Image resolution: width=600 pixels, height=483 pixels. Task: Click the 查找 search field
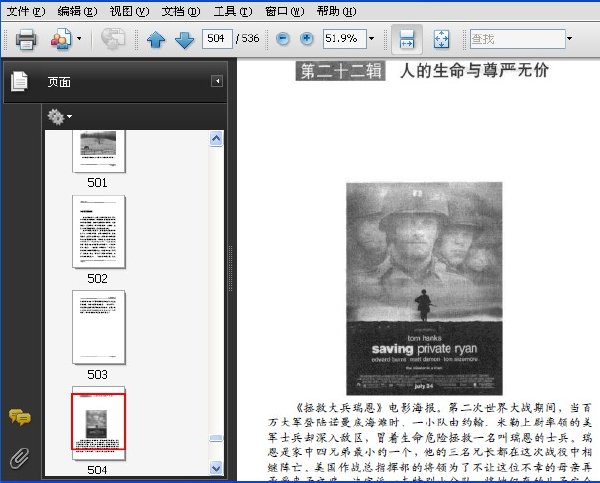point(518,39)
